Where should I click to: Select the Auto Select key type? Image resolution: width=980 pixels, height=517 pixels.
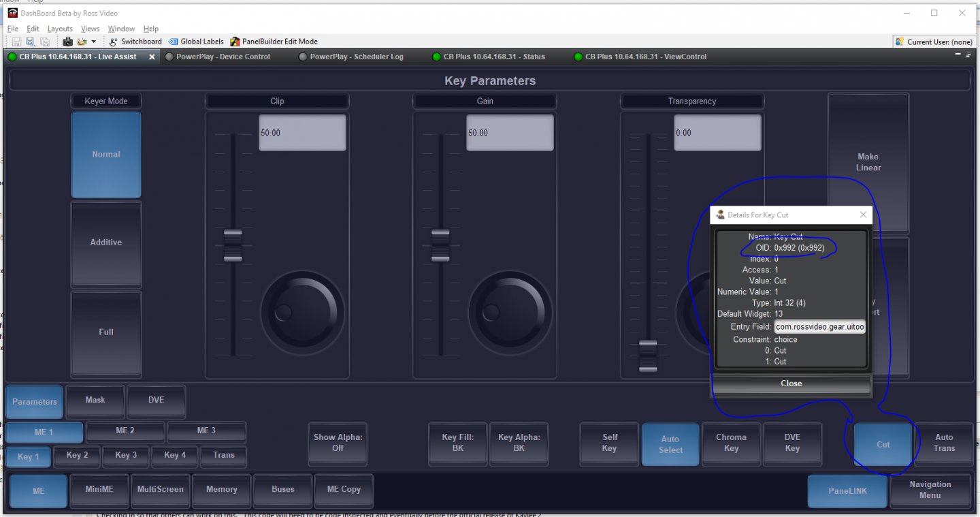[x=670, y=445]
